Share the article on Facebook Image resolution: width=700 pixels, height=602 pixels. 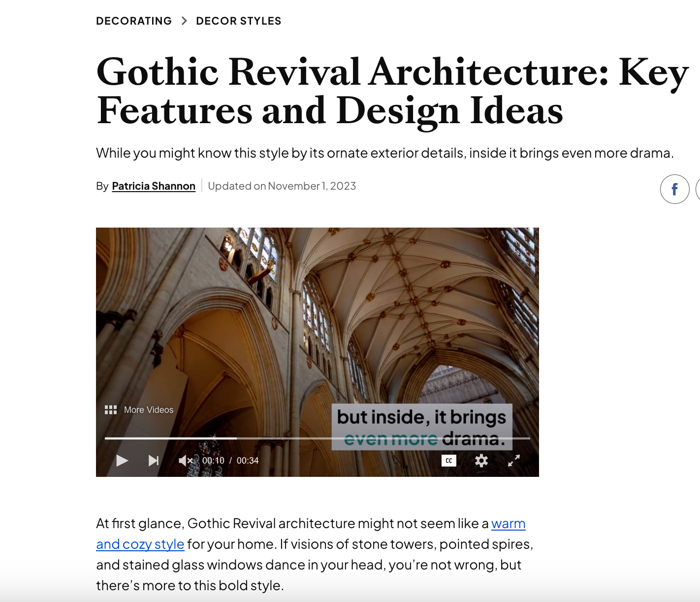point(674,189)
